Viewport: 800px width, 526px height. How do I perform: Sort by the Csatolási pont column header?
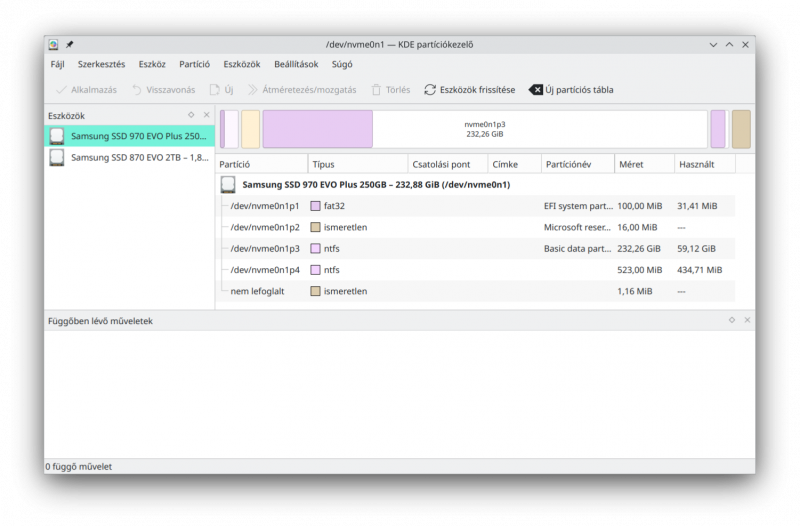tap(447, 164)
